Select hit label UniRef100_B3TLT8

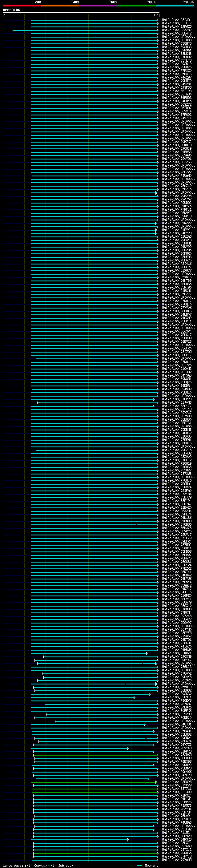[177, 61]
